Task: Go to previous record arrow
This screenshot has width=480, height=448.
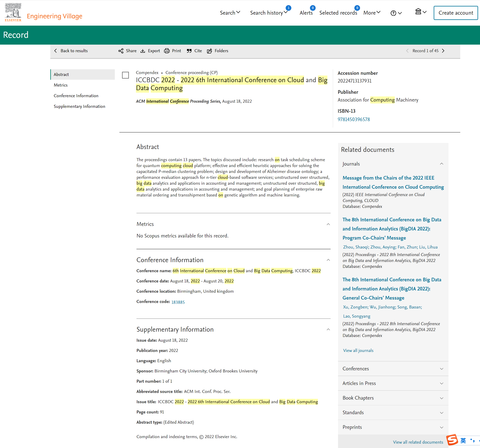Action: [407, 51]
